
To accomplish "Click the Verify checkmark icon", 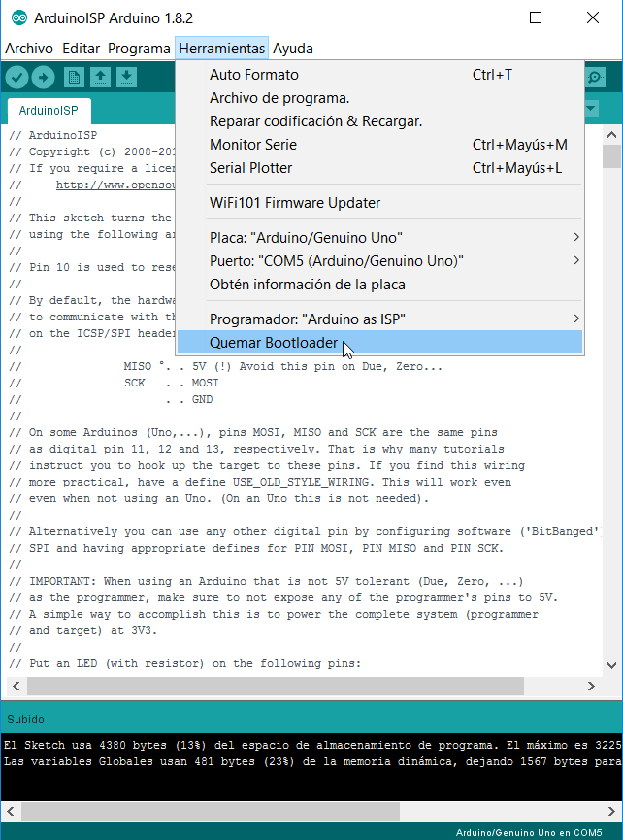I will [17, 77].
